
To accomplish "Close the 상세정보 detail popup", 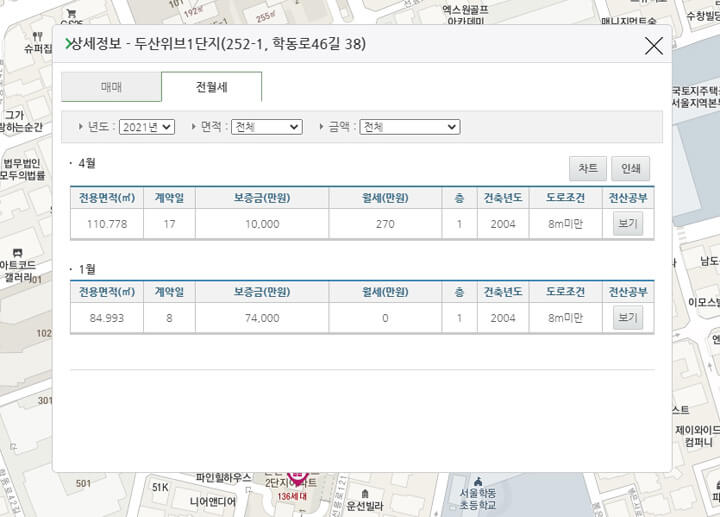I will click(x=653, y=46).
